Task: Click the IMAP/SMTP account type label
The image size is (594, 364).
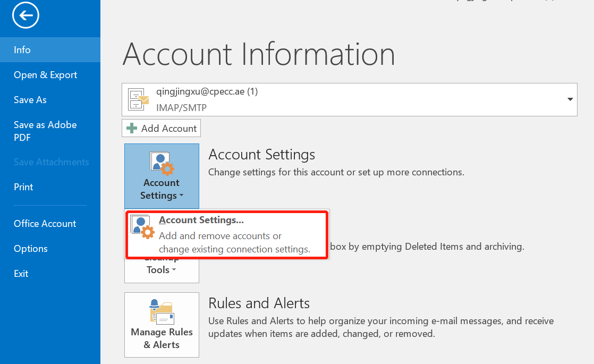Action: coord(182,107)
